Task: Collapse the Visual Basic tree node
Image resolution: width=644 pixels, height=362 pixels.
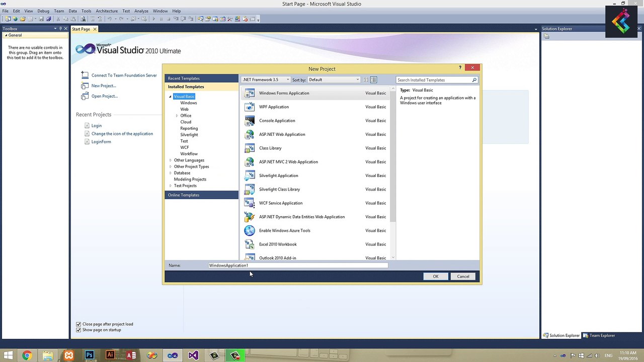Action: click(170, 97)
